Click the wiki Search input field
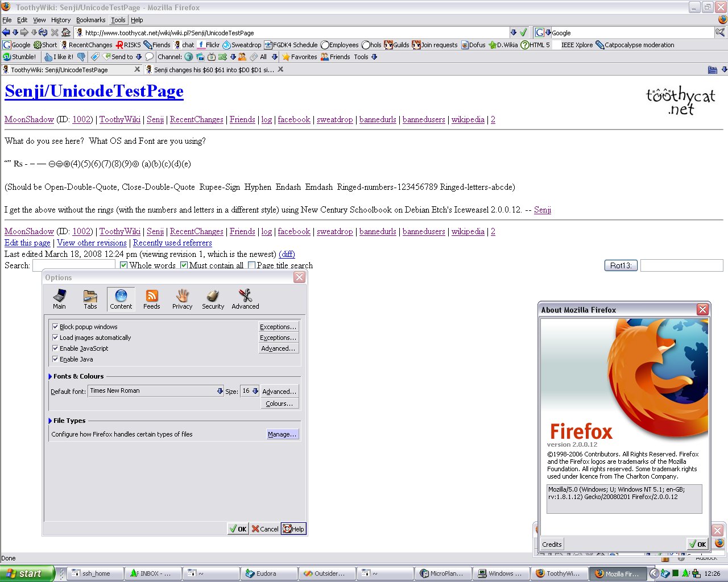The image size is (728, 582). click(74, 265)
